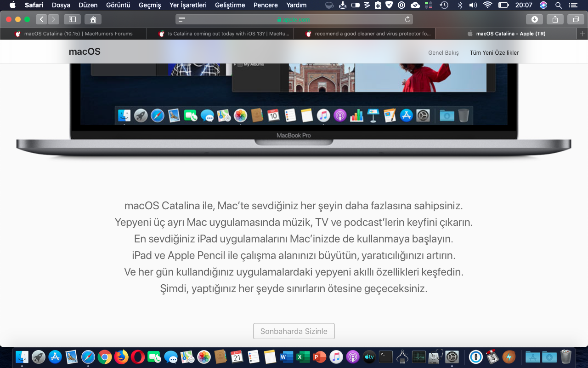Go forward using Safari's forward arrow

coord(53,19)
